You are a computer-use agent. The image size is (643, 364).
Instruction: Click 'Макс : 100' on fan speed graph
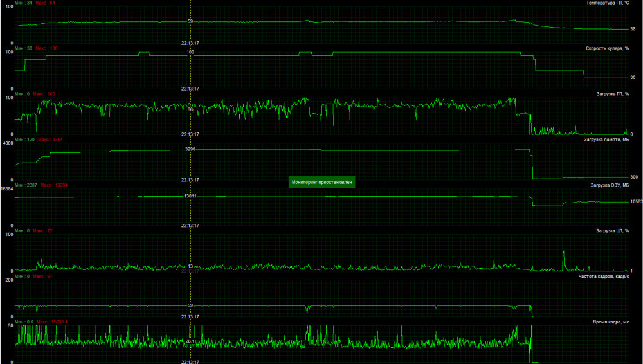pos(46,48)
